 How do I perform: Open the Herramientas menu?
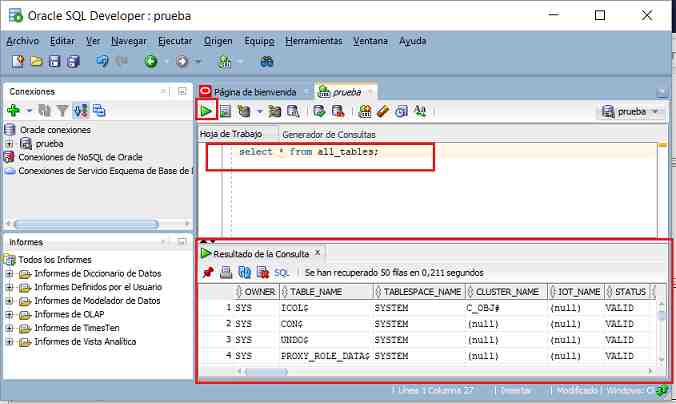coord(314,41)
